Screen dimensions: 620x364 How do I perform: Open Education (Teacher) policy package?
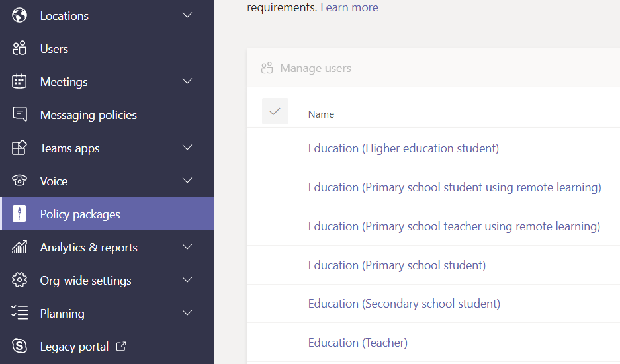pos(357,342)
